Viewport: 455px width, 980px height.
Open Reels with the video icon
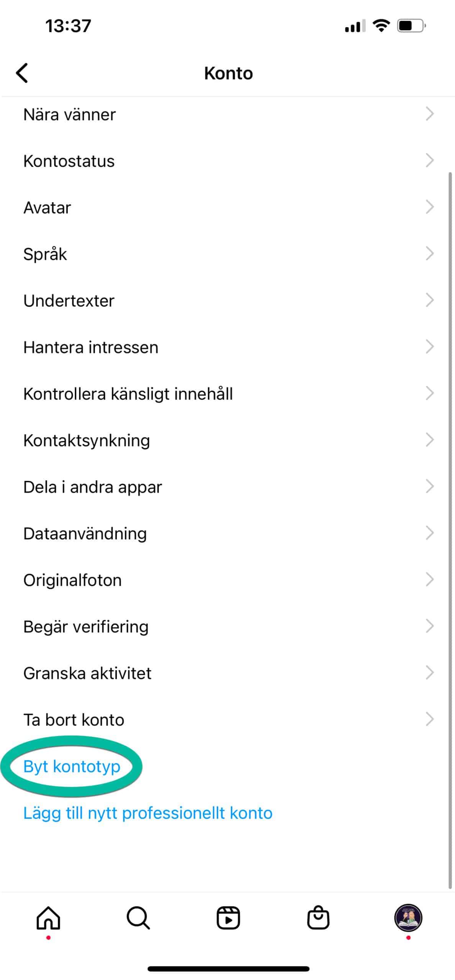(227, 919)
